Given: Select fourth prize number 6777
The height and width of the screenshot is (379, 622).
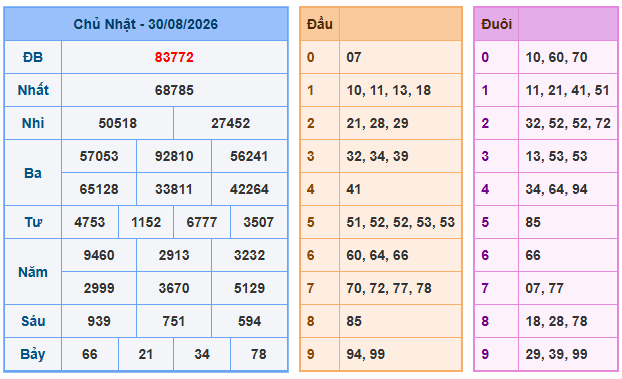Looking at the screenshot, I should [x=202, y=222].
